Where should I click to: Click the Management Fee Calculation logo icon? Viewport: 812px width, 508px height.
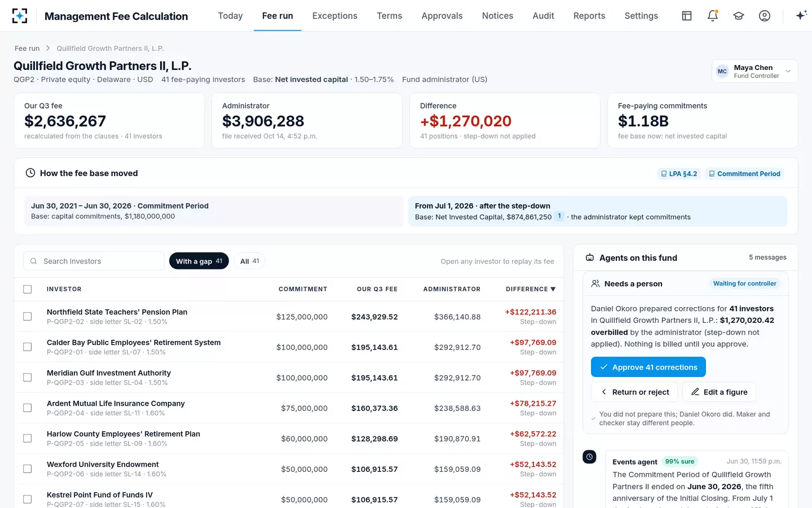pos(20,16)
